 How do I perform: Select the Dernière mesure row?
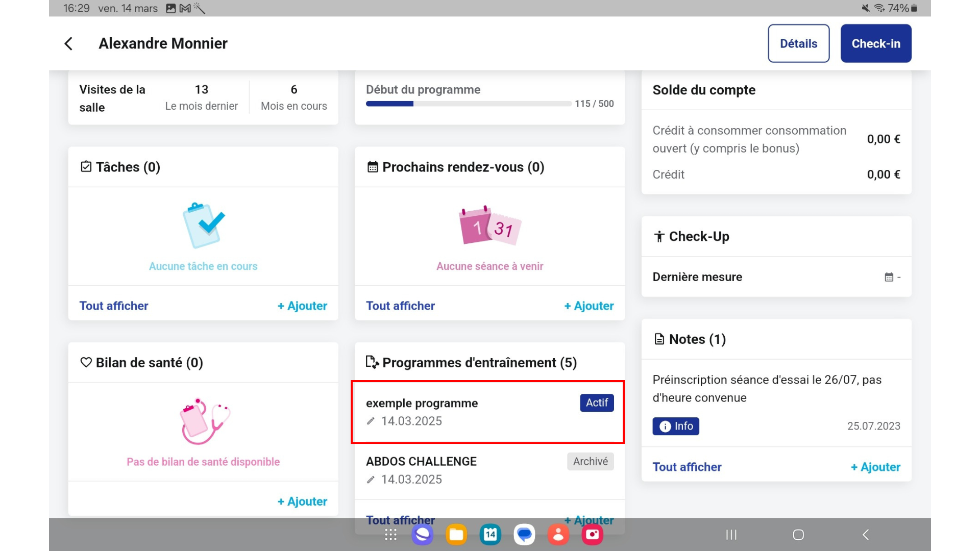776,277
